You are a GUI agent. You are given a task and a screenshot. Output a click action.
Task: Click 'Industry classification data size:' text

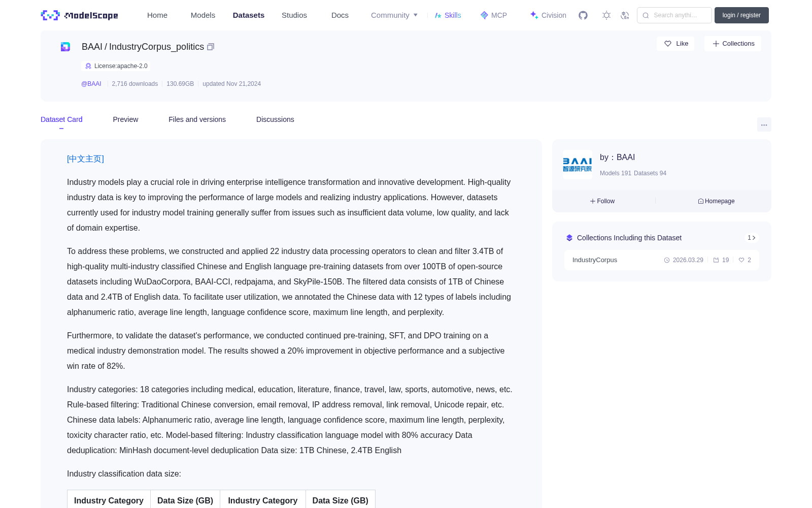124,474
